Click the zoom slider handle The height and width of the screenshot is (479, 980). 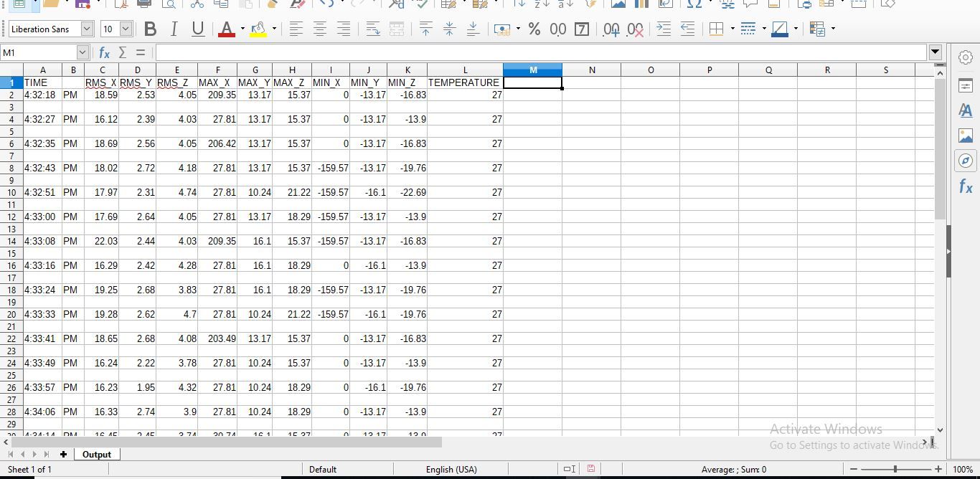coord(895,469)
